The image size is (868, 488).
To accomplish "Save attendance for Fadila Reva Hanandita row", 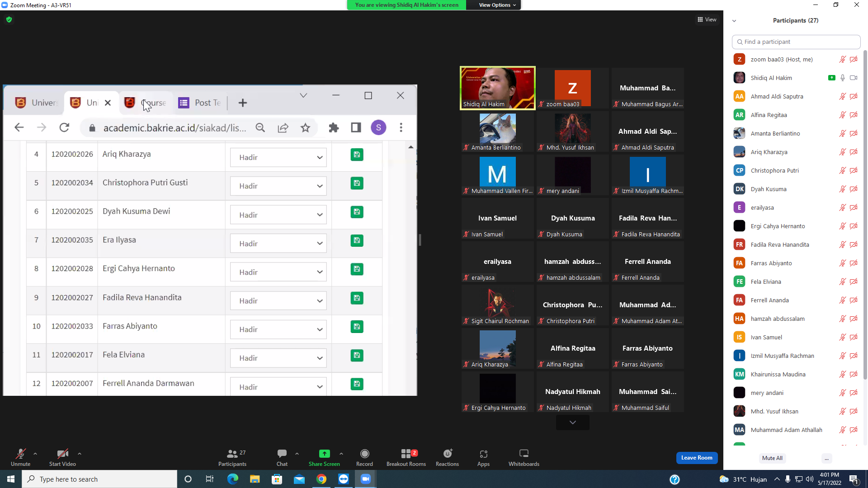I will [x=357, y=298].
